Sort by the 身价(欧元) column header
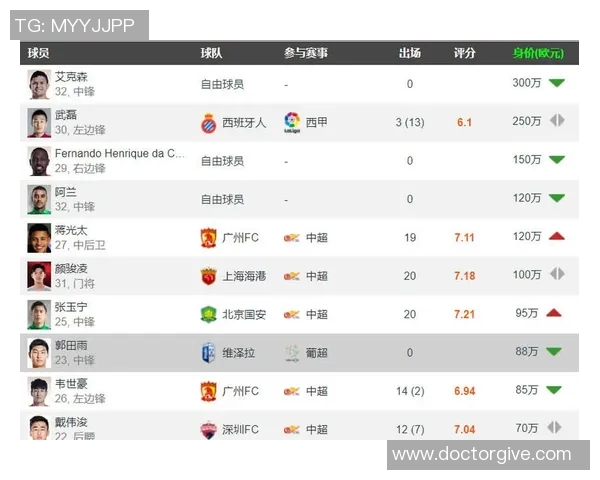 (538, 53)
